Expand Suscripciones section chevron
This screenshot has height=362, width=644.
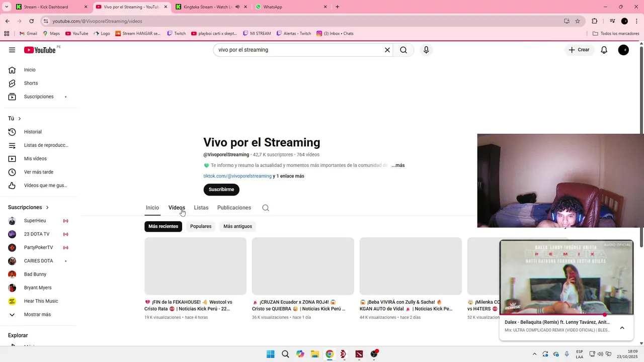click(x=47, y=207)
